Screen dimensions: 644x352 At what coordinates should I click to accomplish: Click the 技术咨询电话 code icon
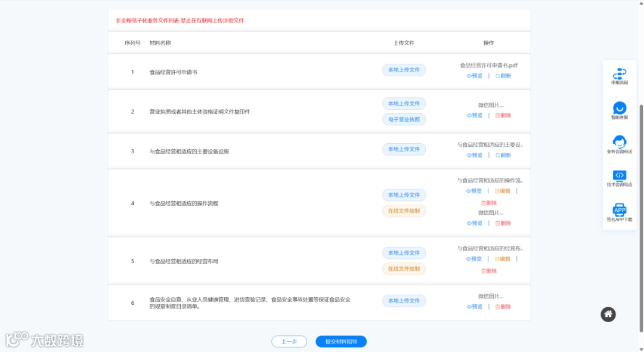(620, 178)
